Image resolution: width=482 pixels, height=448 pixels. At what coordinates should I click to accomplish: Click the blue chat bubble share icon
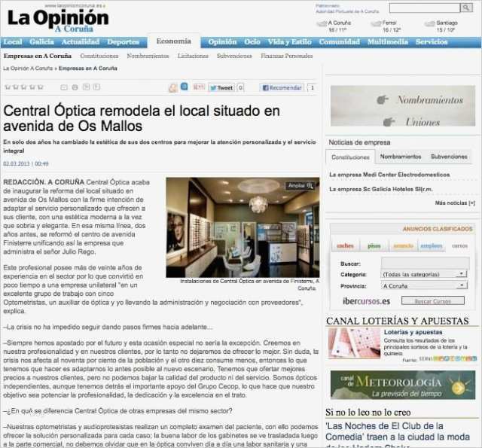(184, 87)
